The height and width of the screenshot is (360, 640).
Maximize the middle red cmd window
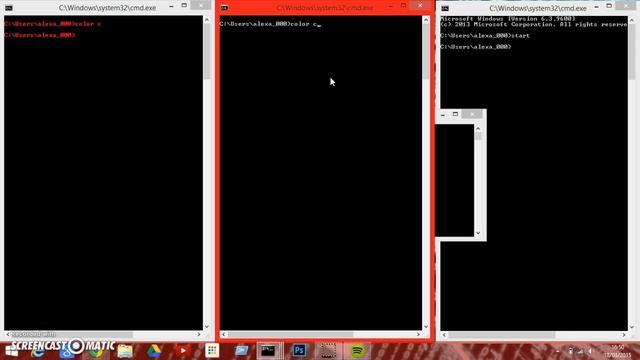coord(403,6)
